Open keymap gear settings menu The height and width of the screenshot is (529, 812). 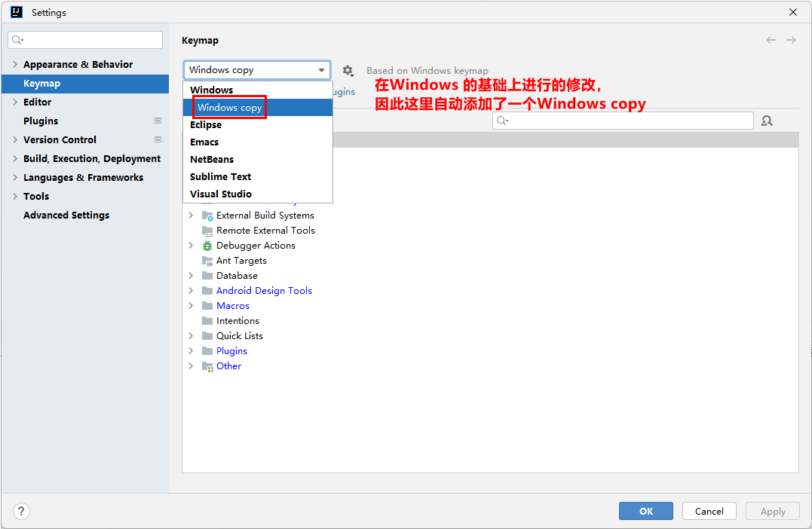click(x=348, y=70)
